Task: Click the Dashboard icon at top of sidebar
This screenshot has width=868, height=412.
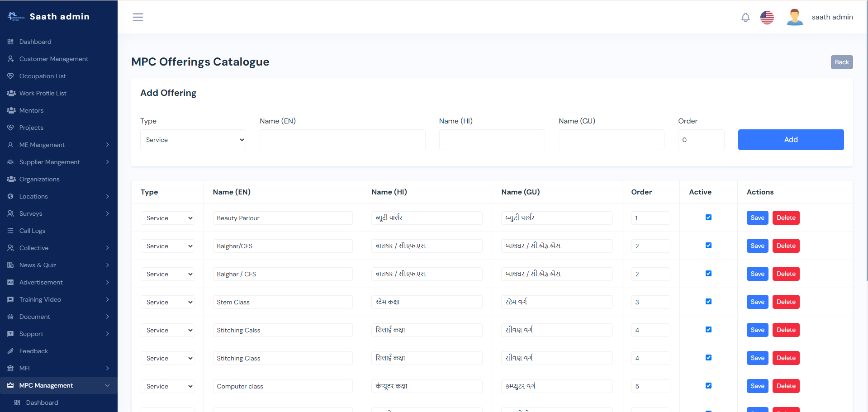Action: [x=10, y=42]
